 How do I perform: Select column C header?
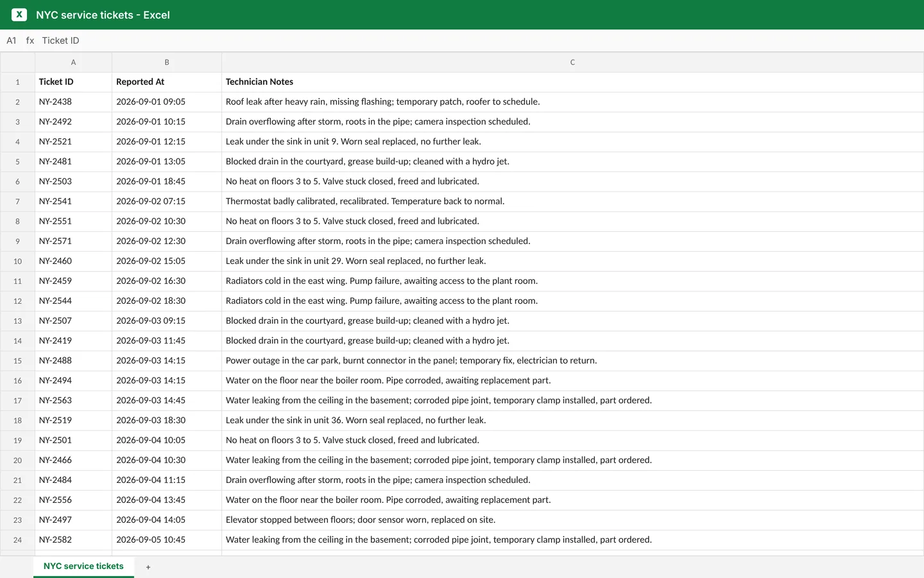click(x=572, y=62)
